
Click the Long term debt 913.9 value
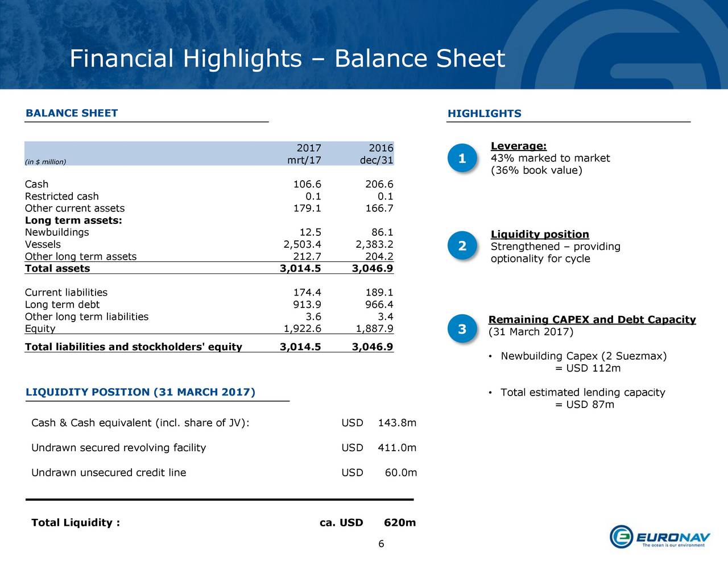point(307,305)
